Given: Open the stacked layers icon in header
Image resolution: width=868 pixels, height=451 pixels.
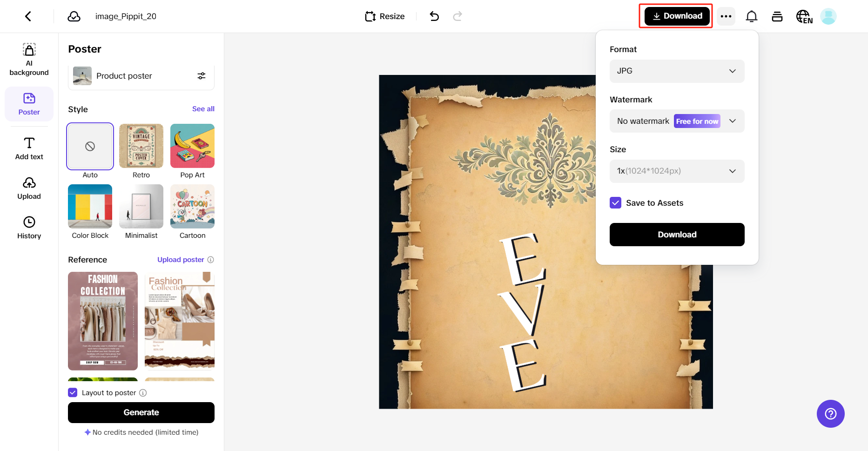Looking at the screenshot, I should 777,16.
